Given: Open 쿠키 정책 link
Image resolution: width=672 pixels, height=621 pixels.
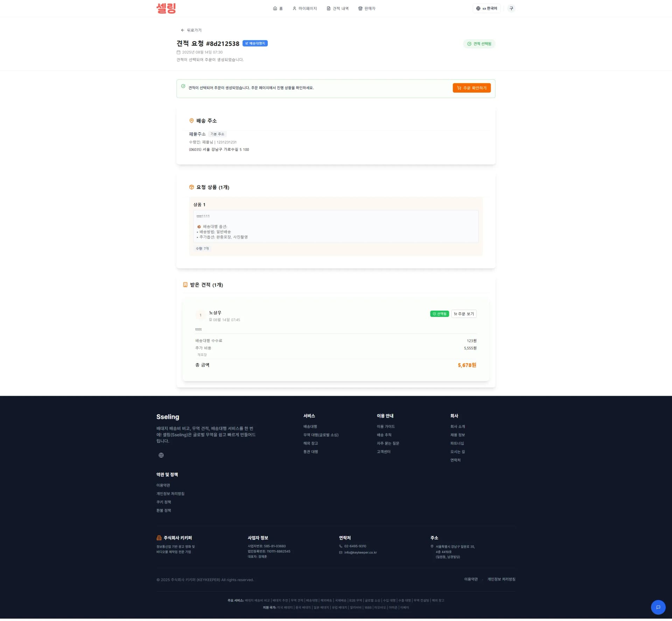Looking at the screenshot, I should pos(164,502).
